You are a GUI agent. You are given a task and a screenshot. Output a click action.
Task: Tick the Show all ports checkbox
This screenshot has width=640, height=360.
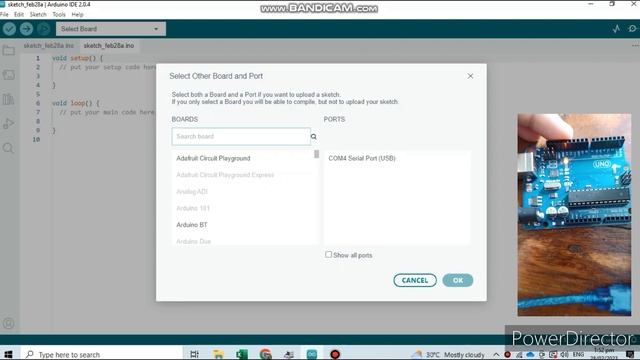coord(329,254)
